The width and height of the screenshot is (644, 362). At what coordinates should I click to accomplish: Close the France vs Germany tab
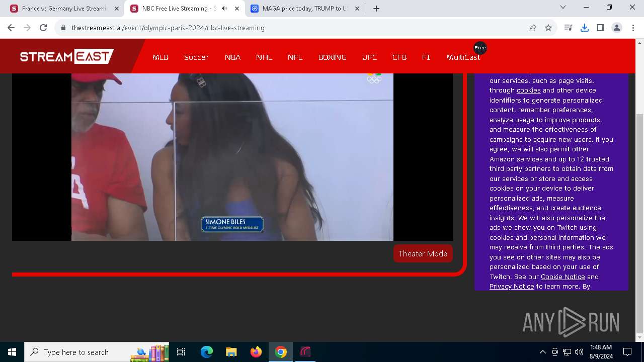tap(117, 9)
